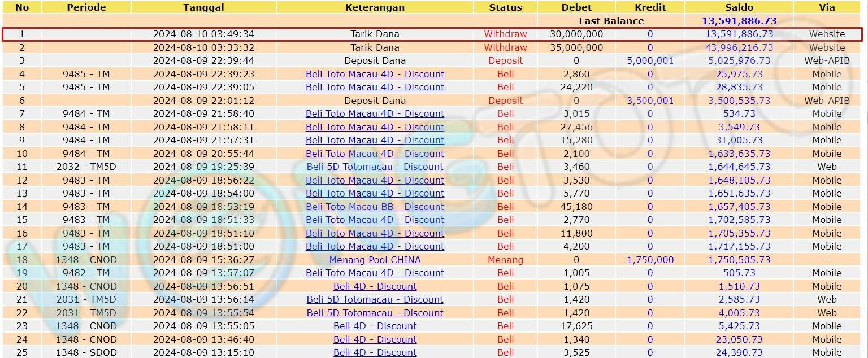Click the Periode column header
This screenshot has width=868, height=358.
point(86,7)
